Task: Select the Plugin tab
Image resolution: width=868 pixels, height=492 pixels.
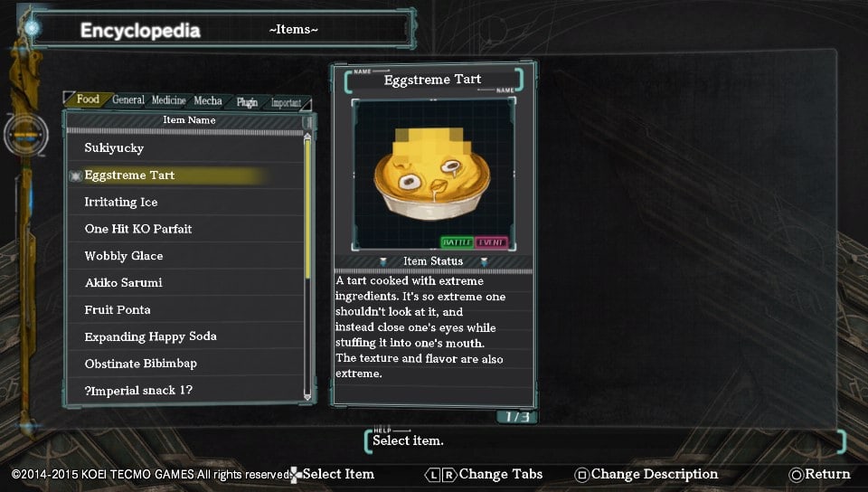Action: pos(247,102)
